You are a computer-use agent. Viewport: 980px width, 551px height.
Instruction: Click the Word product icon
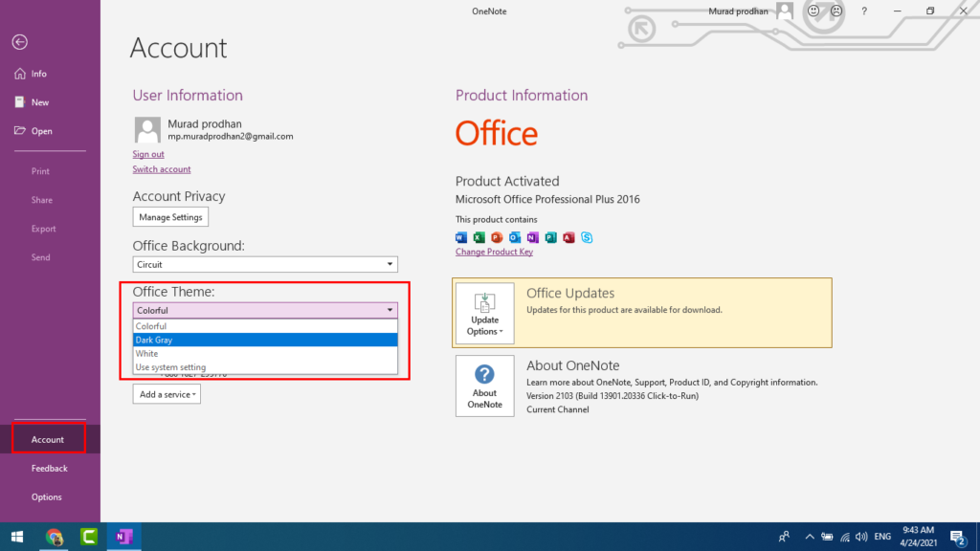click(x=461, y=237)
